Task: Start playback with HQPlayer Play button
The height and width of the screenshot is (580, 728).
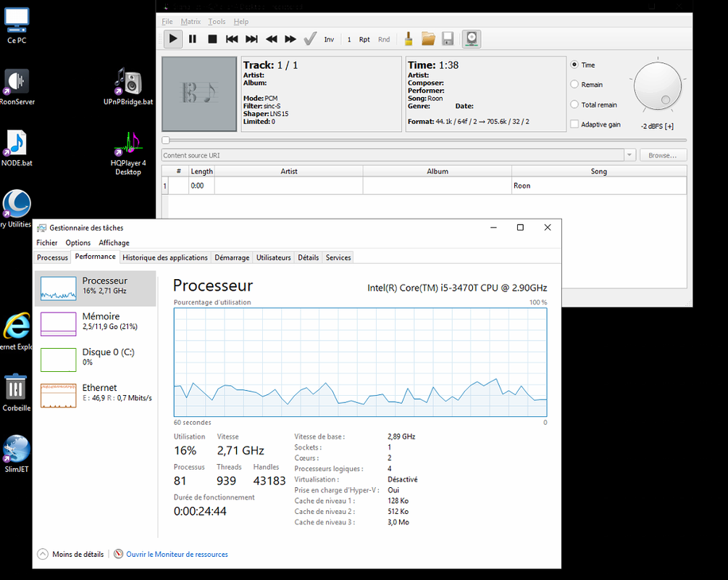Action: (172, 39)
